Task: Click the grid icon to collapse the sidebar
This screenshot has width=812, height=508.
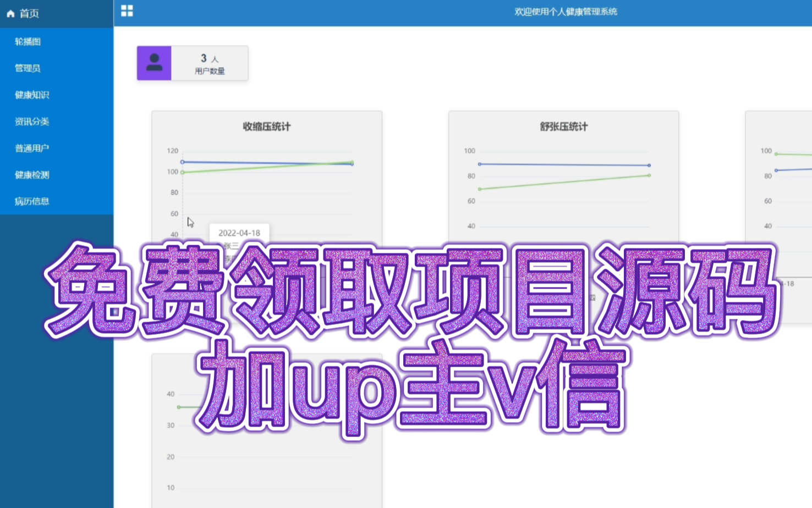Action: [127, 11]
